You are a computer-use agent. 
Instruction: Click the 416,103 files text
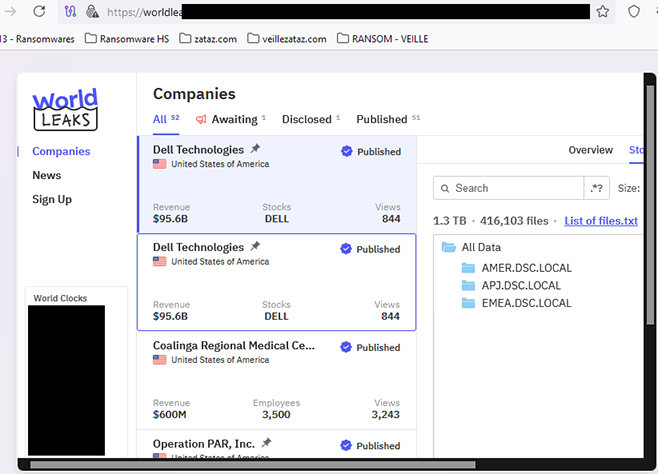tap(514, 221)
